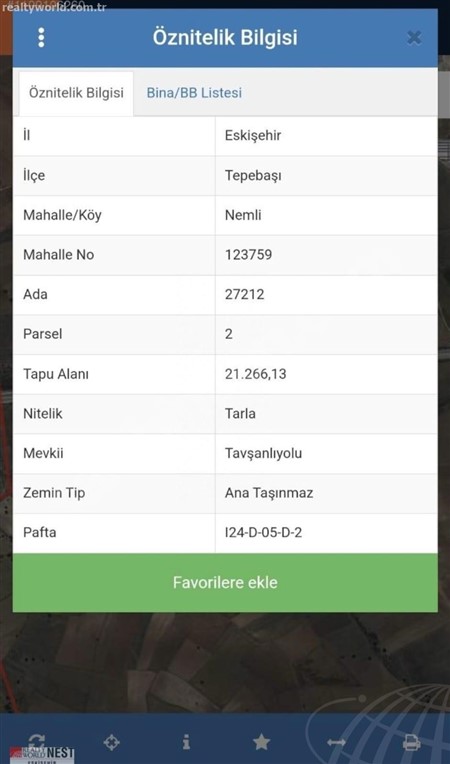The image size is (450, 764).
Task: Tap the refresh icon in bottom toolbar
Action: pyautogui.click(x=37, y=742)
